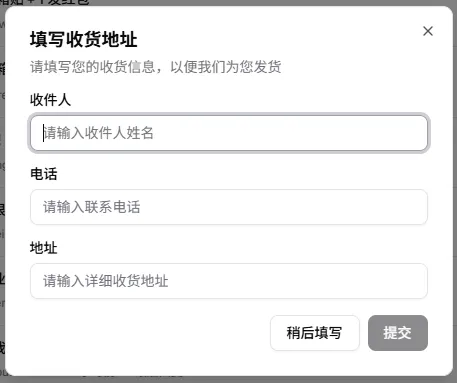This screenshot has height=383, width=457.
Task: Click the phrase 以便我们为您发货 in the subtitle
Action: click(226, 67)
